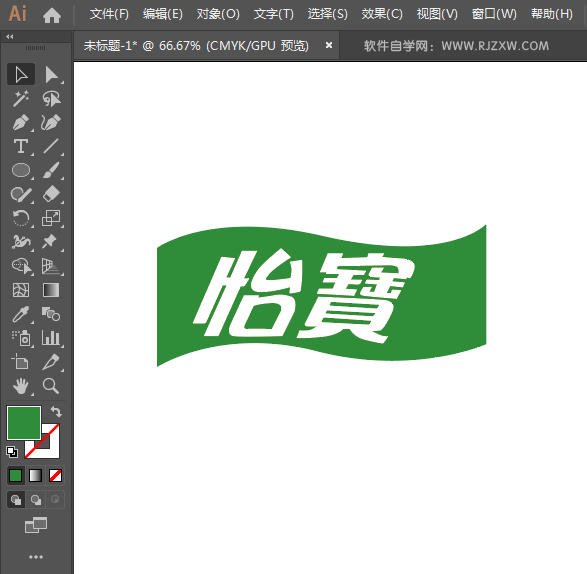Select the Pen tool
The height and width of the screenshot is (574, 587).
(21, 122)
